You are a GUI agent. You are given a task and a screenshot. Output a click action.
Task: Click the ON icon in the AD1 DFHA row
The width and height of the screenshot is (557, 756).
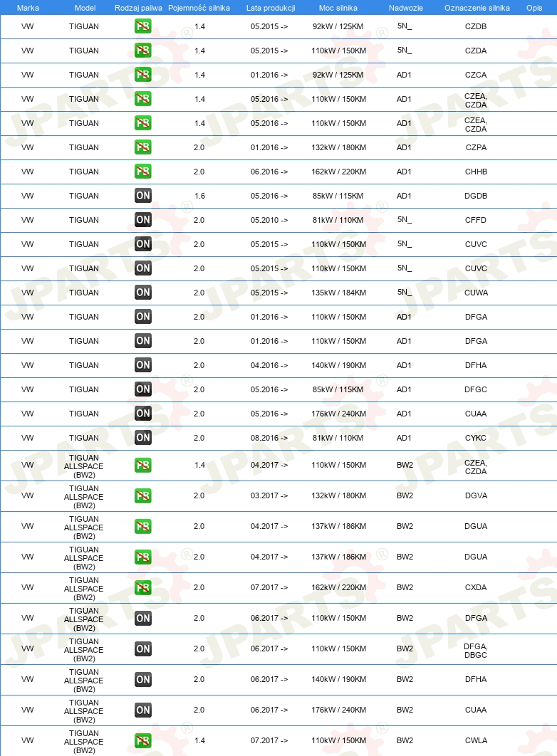(142, 365)
